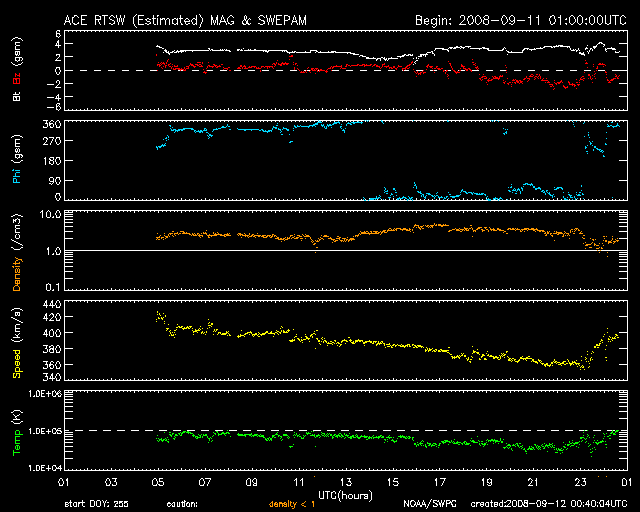
Task: Click the '13' hour tick label
Action: 346,482
